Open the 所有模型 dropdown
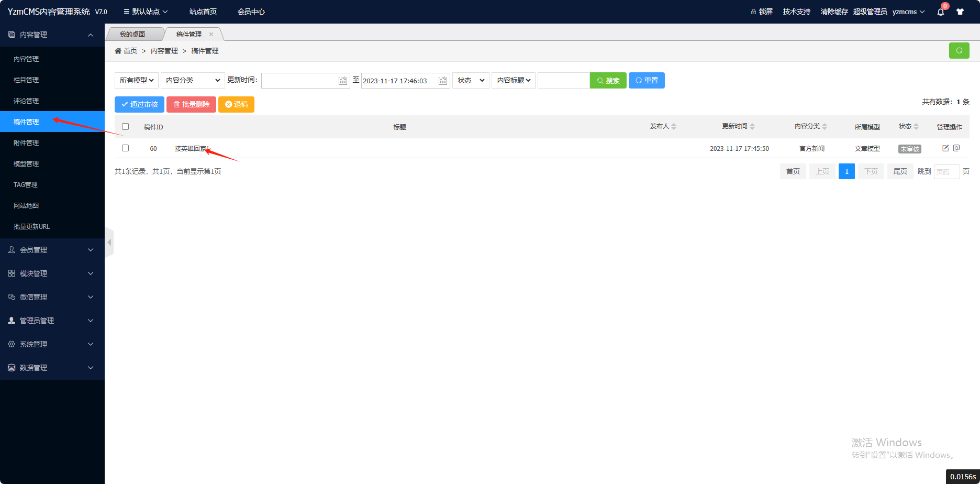The image size is (980, 484). click(137, 80)
